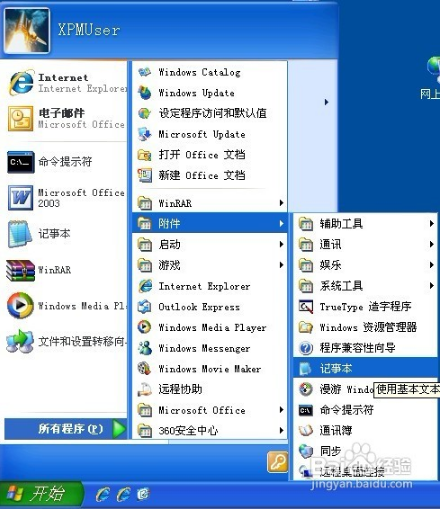Open Windows Update
The width and height of the screenshot is (440, 509).
209,93
